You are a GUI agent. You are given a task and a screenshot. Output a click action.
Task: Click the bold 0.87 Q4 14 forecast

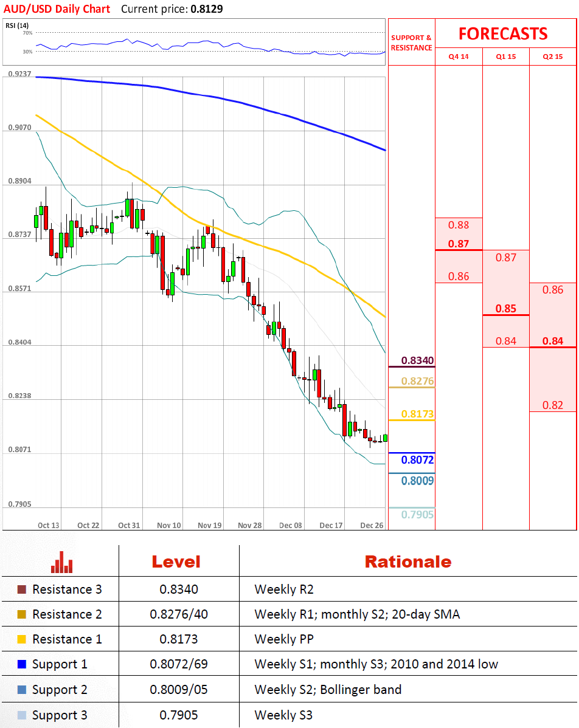[458, 244]
